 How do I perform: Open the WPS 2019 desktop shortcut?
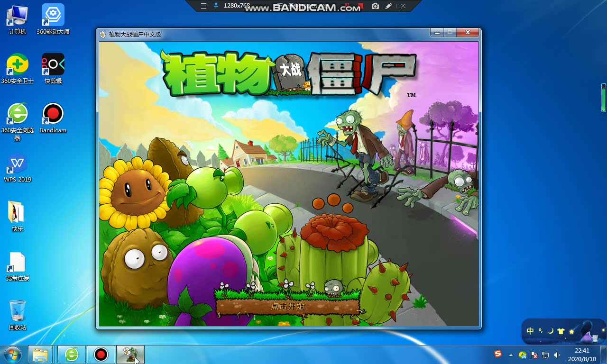tap(18, 167)
